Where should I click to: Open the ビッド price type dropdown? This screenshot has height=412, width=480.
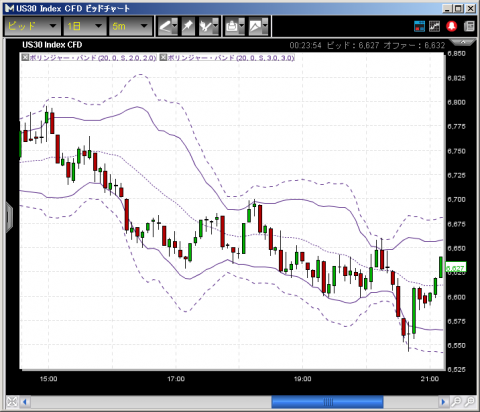click(32, 26)
